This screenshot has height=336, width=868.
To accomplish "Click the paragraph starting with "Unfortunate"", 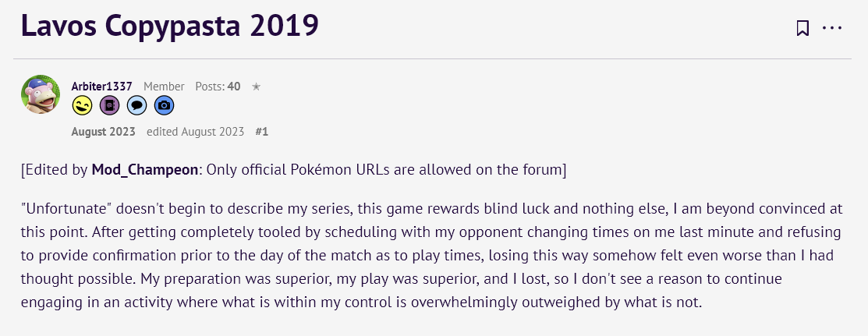I will tap(432, 256).
